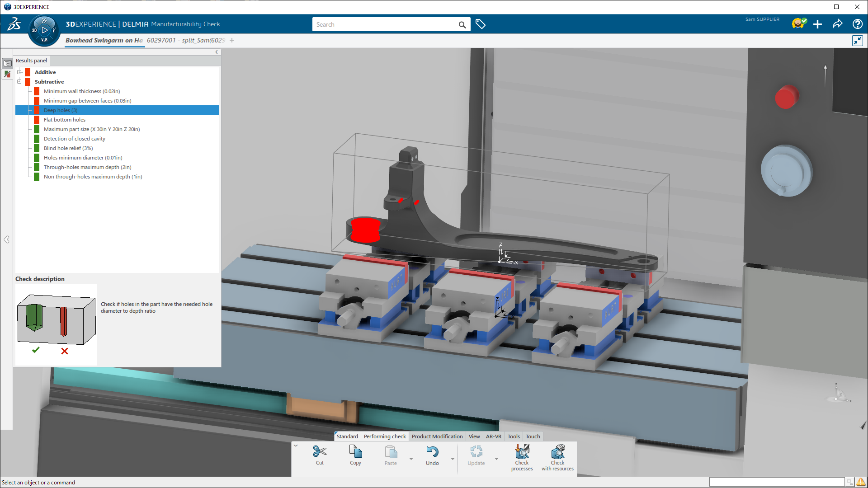Select Flat bottom holes check result
This screenshot has height=488, width=868.
(65, 120)
